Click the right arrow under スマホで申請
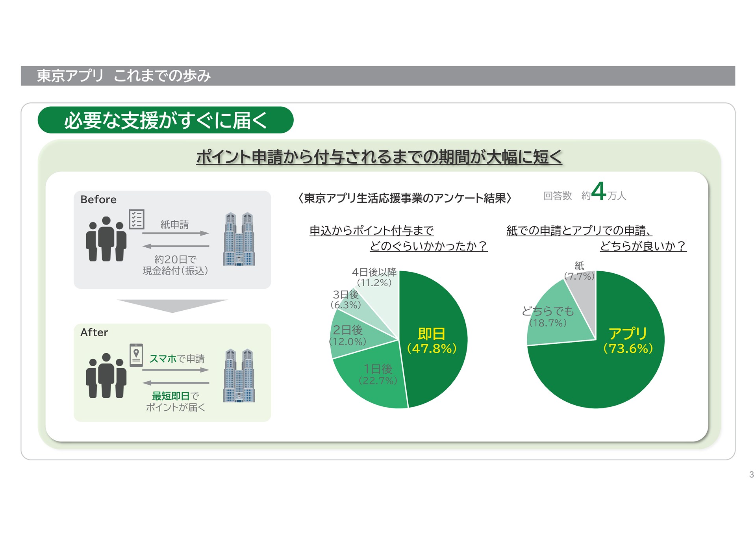The width and height of the screenshot is (756, 534). [x=176, y=370]
